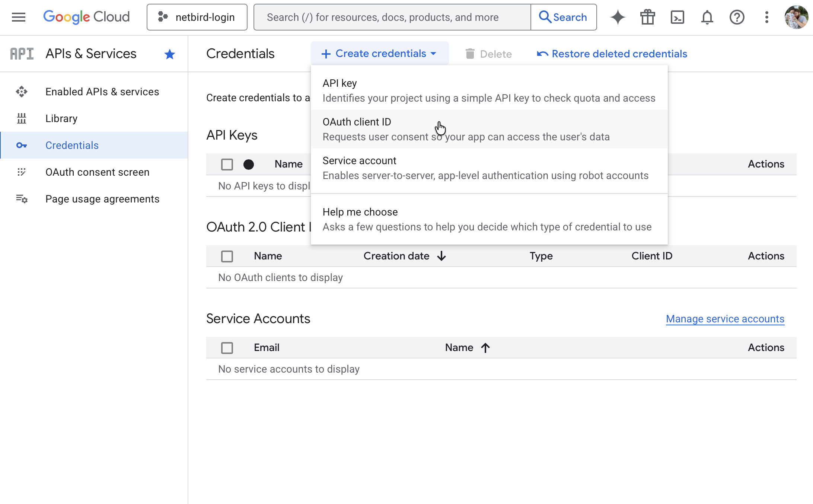Image resolution: width=813 pixels, height=504 pixels.
Task: Collapse the Create credentials dropdown
Action: pos(379,53)
